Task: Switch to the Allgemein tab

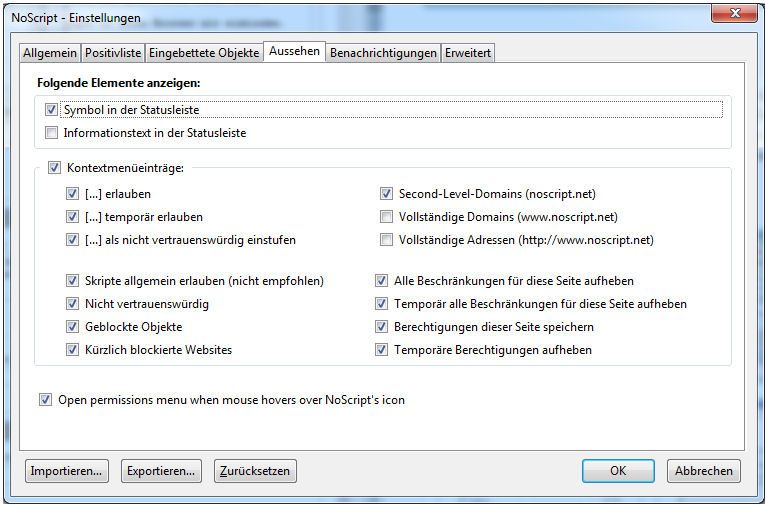Action: click(x=50, y=53)
